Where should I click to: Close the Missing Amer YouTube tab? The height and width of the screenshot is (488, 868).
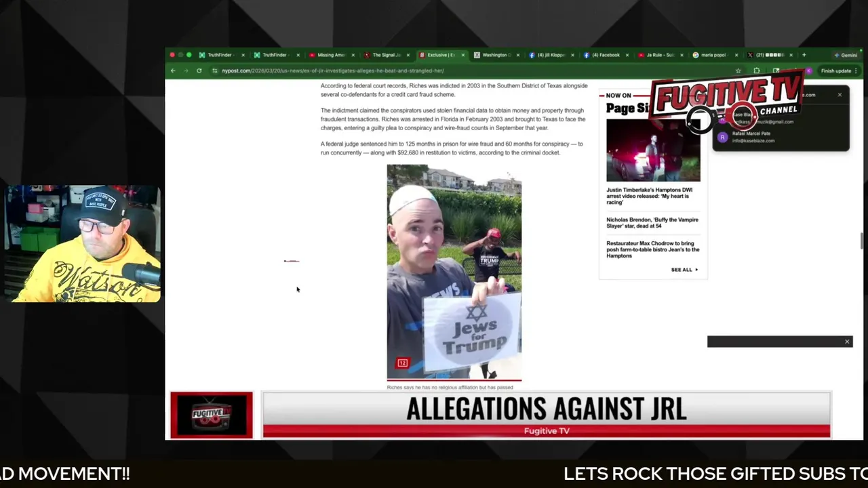coord(353,55)
